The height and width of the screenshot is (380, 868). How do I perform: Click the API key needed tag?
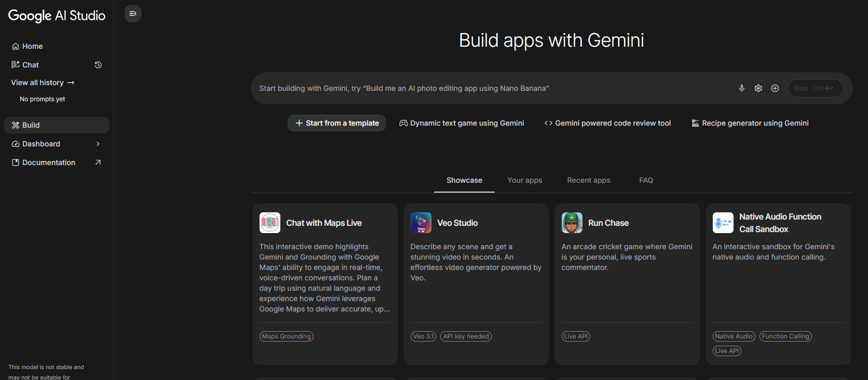tap(466, 336)
